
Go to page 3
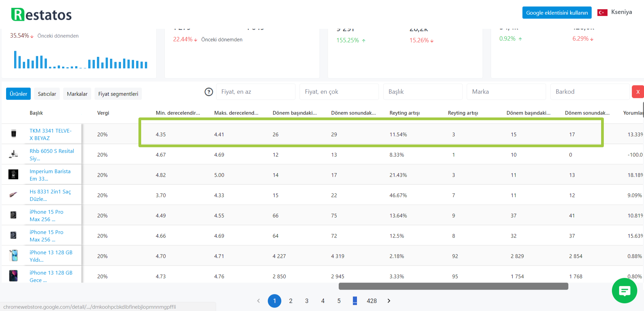tap(307, 301)
